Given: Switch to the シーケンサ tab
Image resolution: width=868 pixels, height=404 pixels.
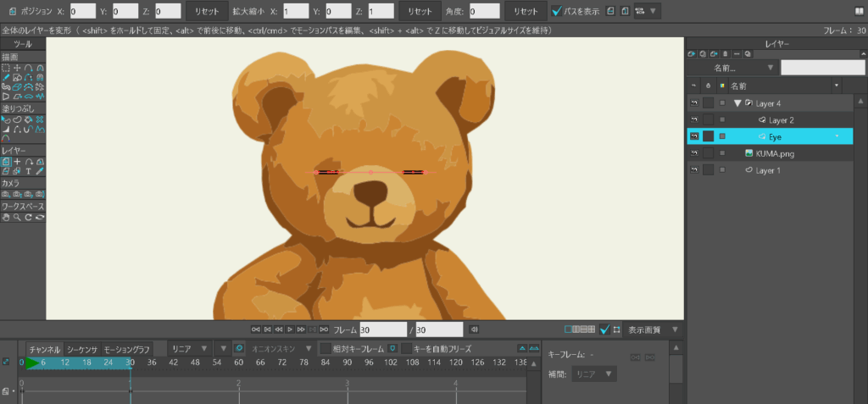Looking at the screenshot, I should coord(83,349).
